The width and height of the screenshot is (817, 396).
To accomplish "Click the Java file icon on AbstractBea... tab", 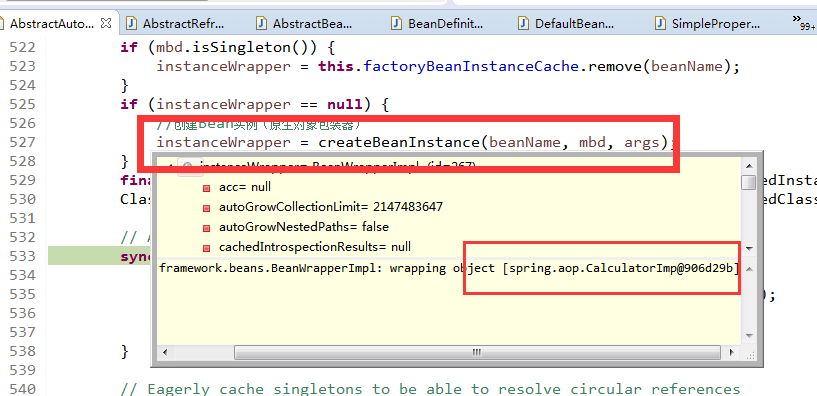I will (262, 23).
